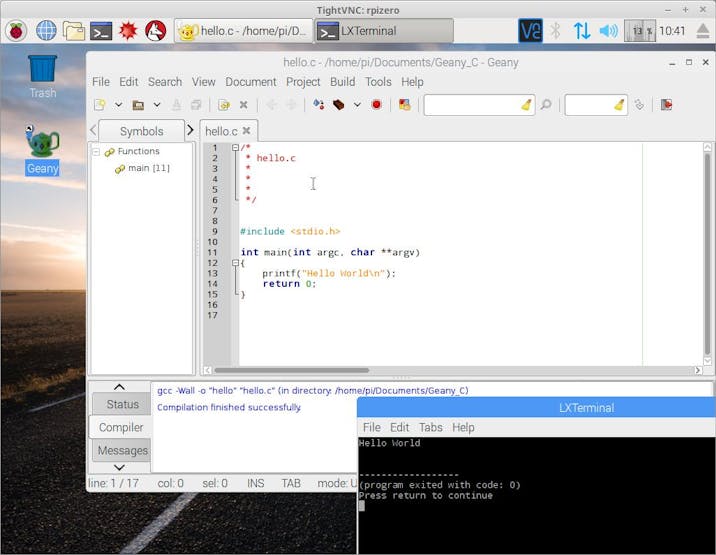Switch to the Messages tab
The height and width of the screenshot is (555, 716).
(x=122, y=450)
